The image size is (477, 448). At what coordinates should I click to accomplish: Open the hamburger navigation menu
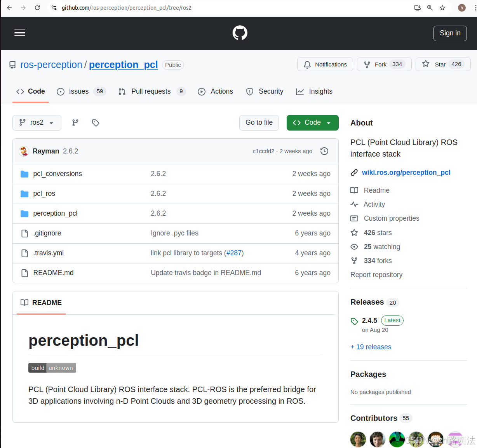20,33
